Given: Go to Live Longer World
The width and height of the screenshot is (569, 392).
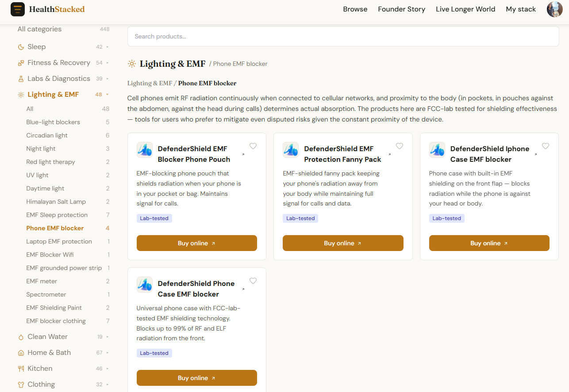Looking at the screenshot, I should (465, 9).
